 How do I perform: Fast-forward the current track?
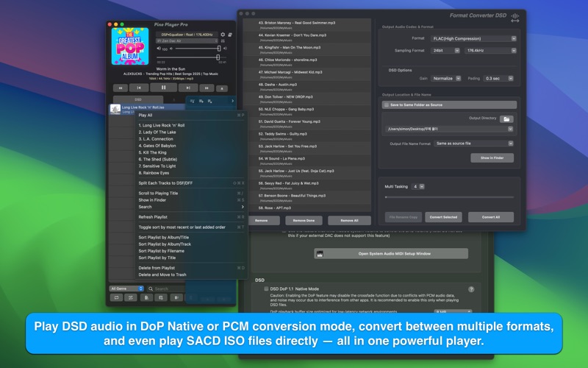pyautogui.click(x=207, y=88)
